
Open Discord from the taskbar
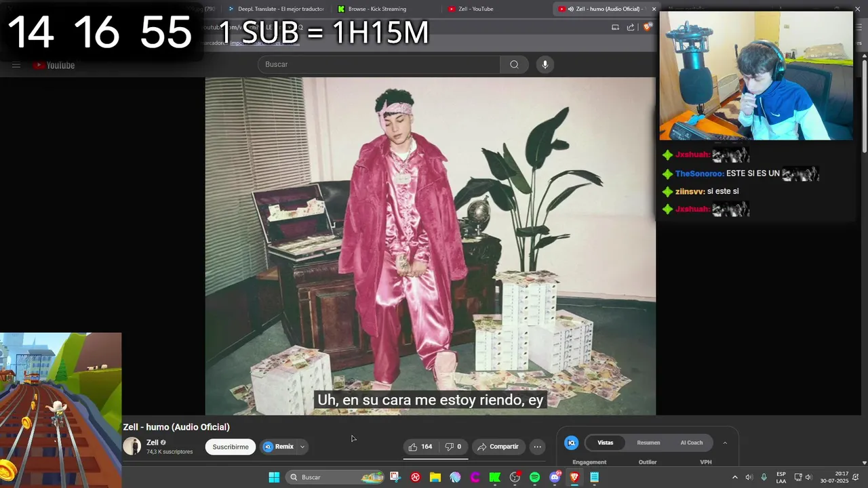555,477
